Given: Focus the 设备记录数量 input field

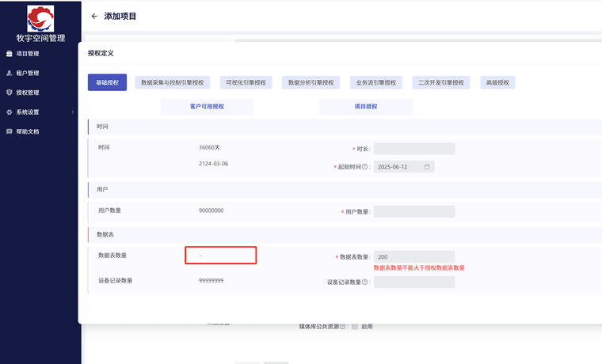Looking at the screenshot, I should click(x=414, y=282).
